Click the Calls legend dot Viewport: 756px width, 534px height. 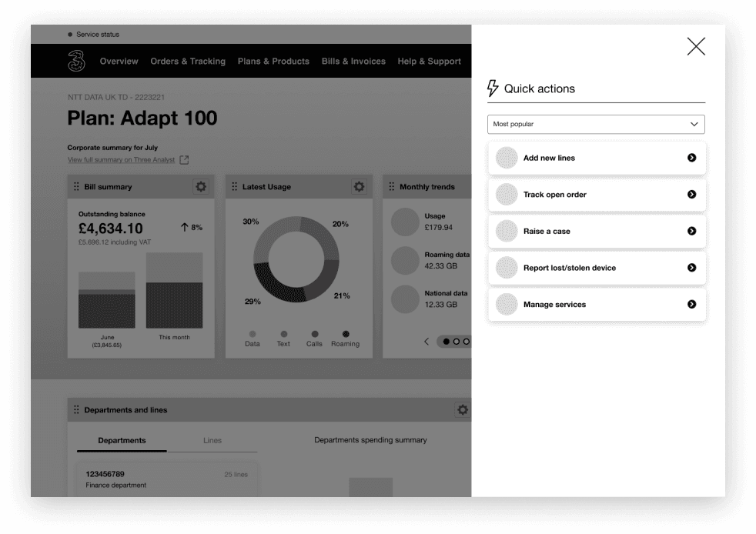[x=314, y=334]
